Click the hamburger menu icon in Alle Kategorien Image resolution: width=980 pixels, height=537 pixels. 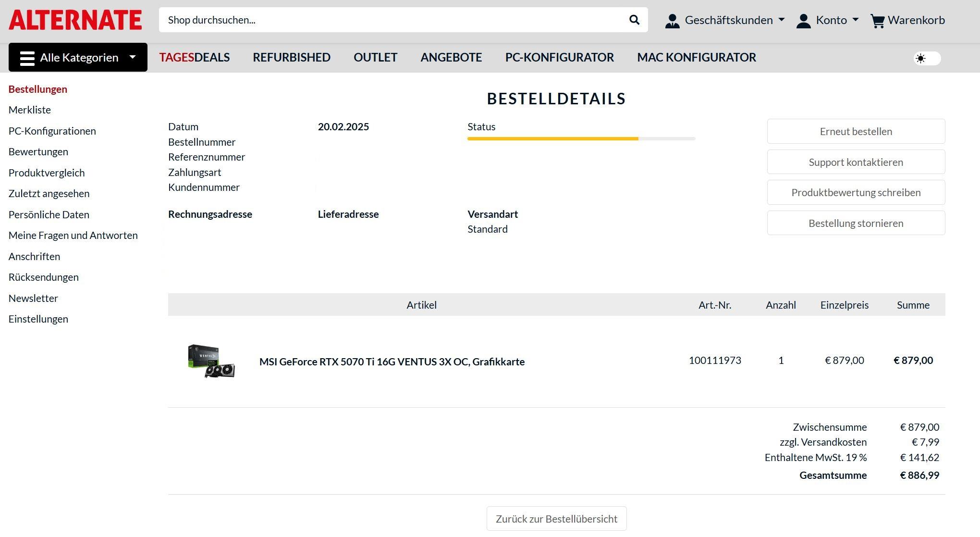[x=27, y=58]
